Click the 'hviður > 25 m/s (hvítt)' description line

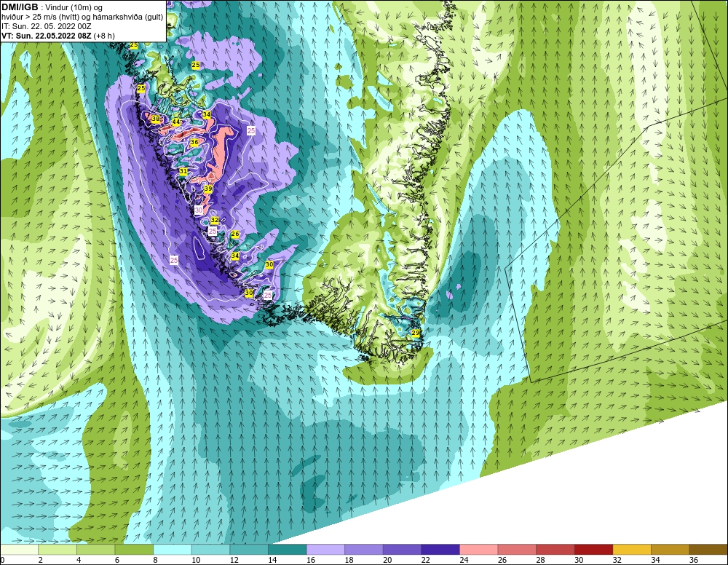[82, 17]
